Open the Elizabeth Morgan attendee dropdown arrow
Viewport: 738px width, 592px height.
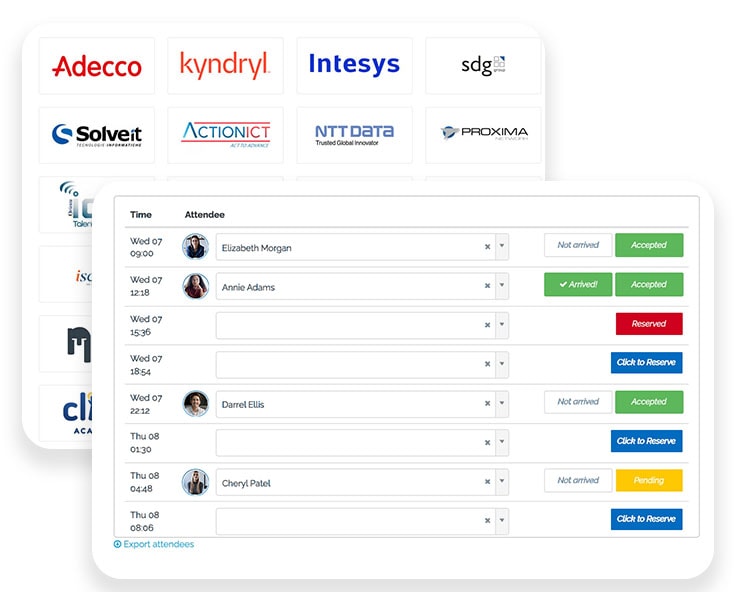click(x=502, y=247)
